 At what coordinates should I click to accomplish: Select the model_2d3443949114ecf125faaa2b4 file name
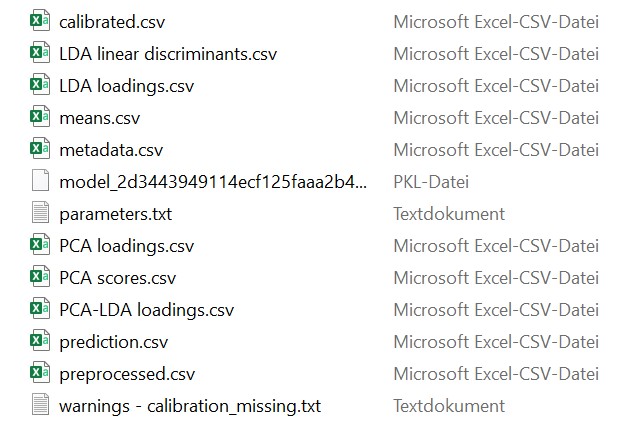tap(213, 182)
